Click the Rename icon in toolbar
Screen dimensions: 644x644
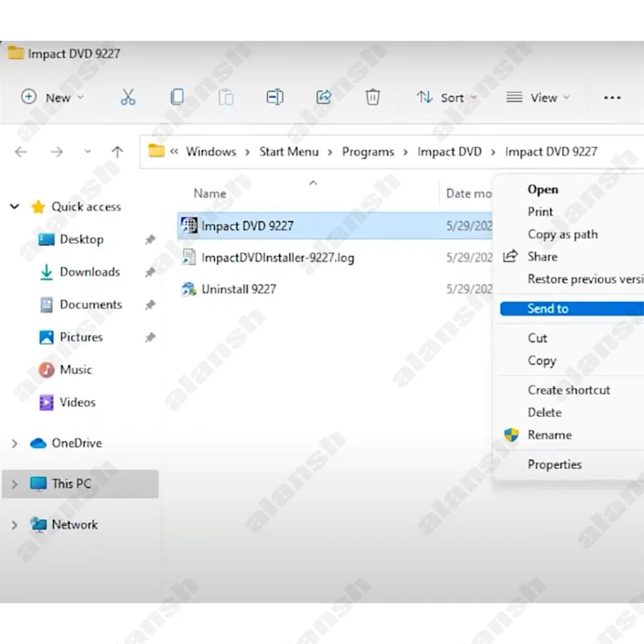click(275, 97)
